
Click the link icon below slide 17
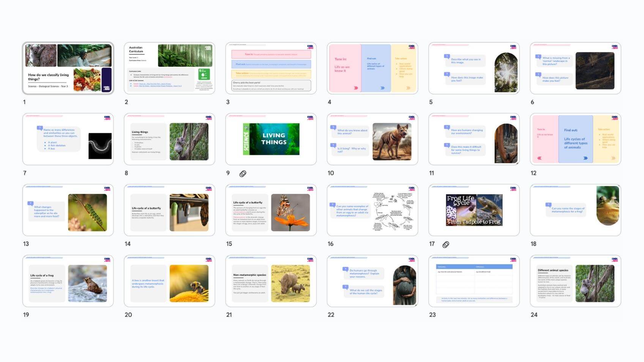446,244
